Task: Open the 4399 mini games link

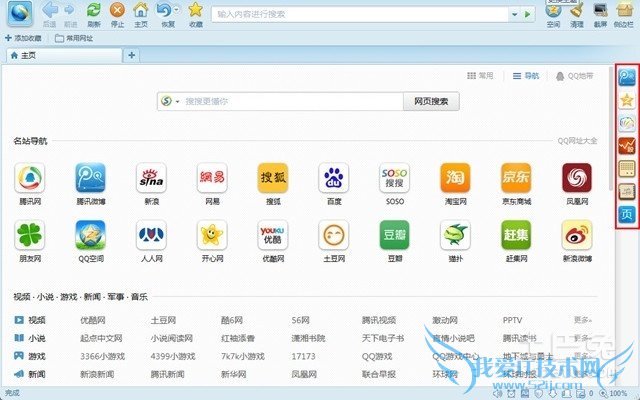Action: 173,356
